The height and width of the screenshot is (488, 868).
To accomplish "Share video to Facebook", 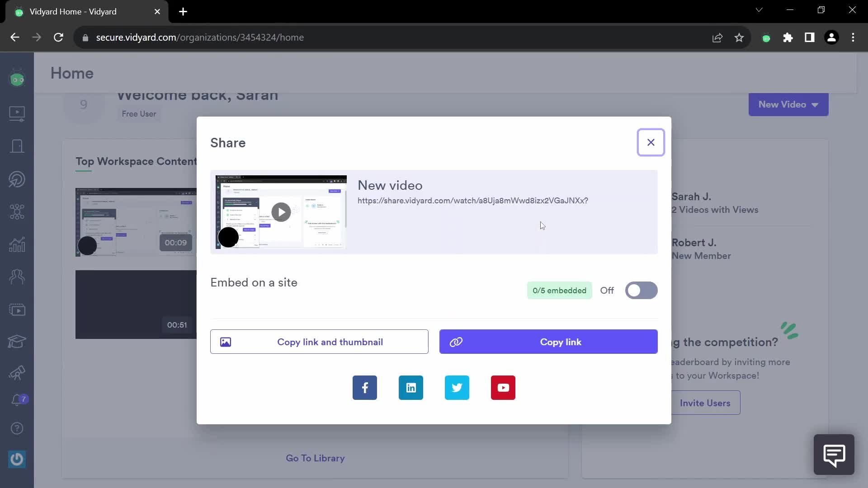I will 364,388.
